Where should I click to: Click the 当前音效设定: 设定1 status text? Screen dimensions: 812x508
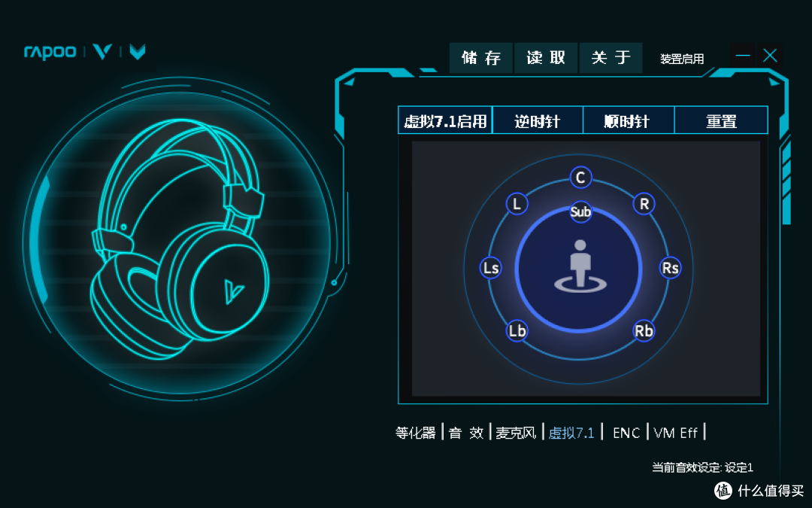[702, 467]
